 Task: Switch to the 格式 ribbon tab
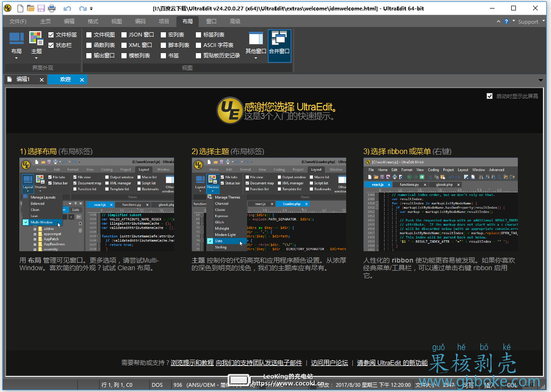pyautogui.click(x=93, y=21)
